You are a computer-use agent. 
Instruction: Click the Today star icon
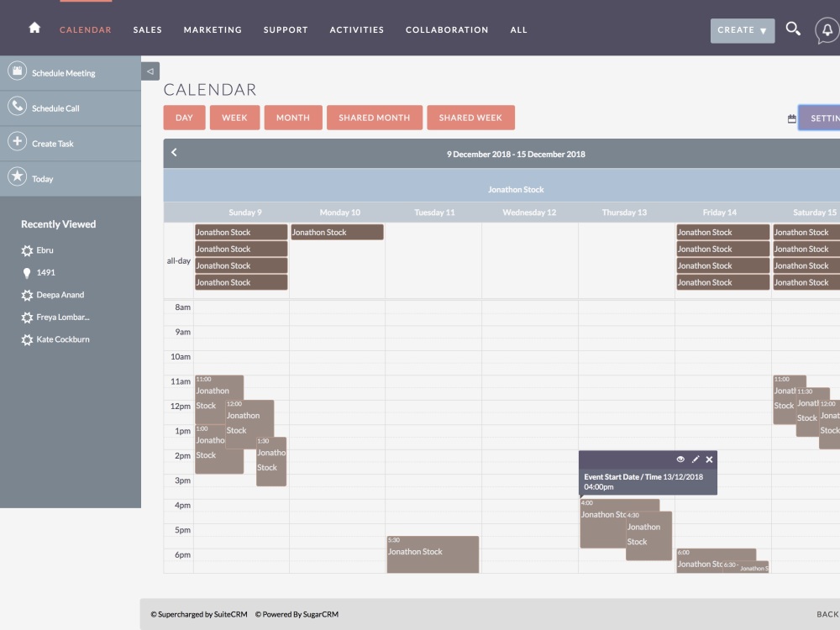[x=17, y=176]
